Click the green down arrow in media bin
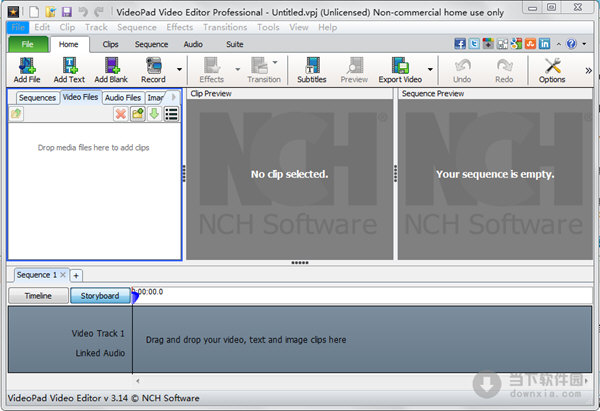Image resolution: width=600 pixels, height=411 pixels. pyautogui.click(x=154, y=114)
